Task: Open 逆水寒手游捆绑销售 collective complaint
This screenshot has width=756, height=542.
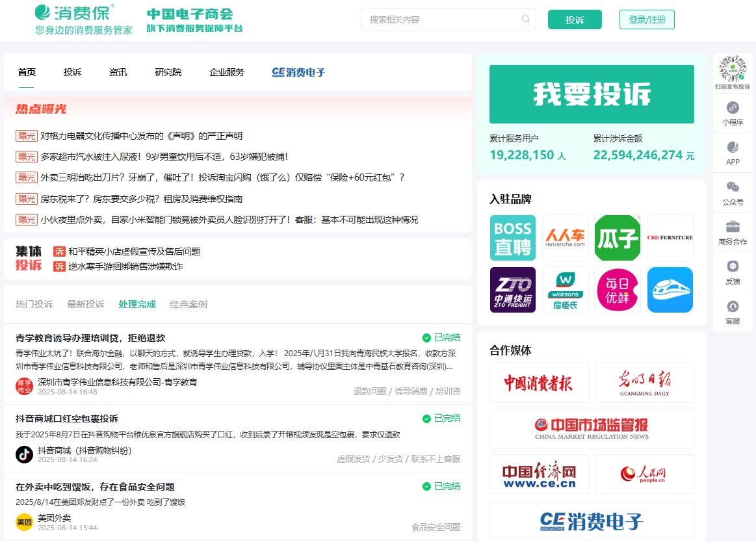Action: [x=125, y=266]
